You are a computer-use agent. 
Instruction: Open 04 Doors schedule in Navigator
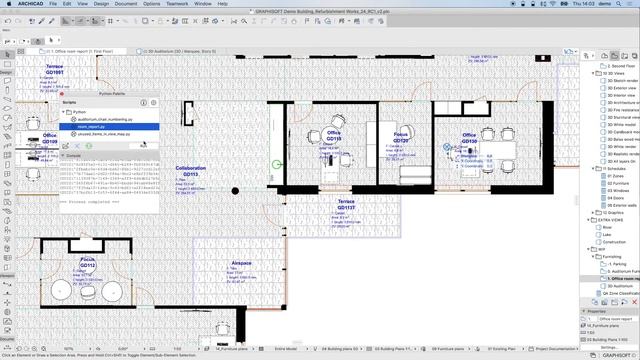(616, 198)
